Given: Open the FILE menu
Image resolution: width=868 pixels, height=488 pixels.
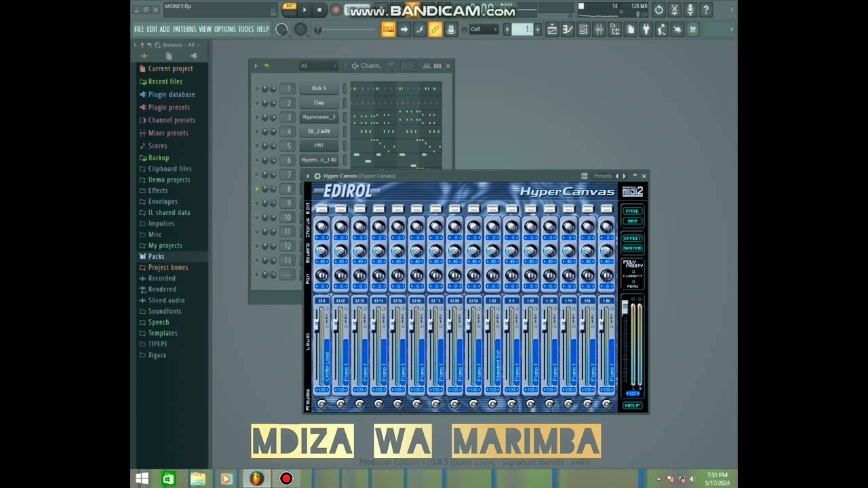Looking at the screenshot, I should click(139, 29).
